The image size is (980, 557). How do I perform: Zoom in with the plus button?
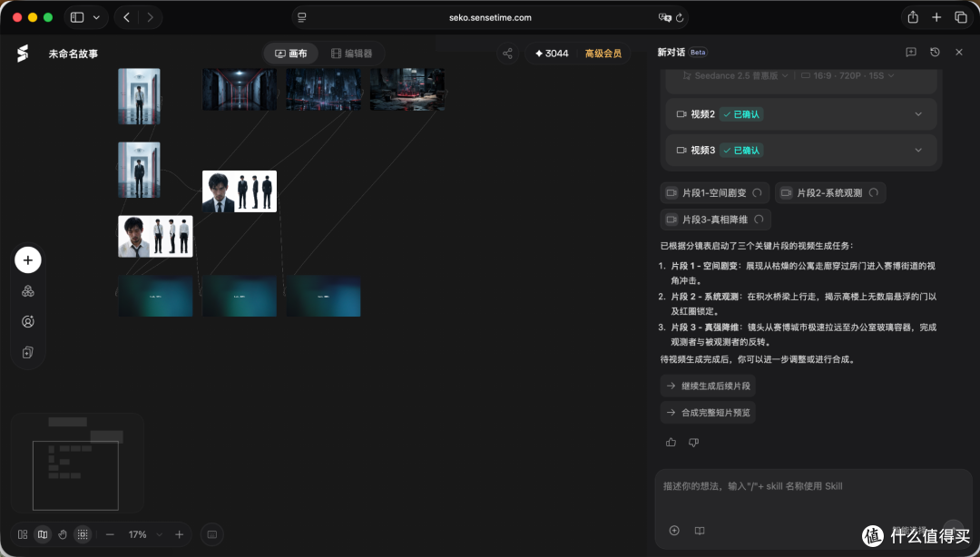click(180, 534)
